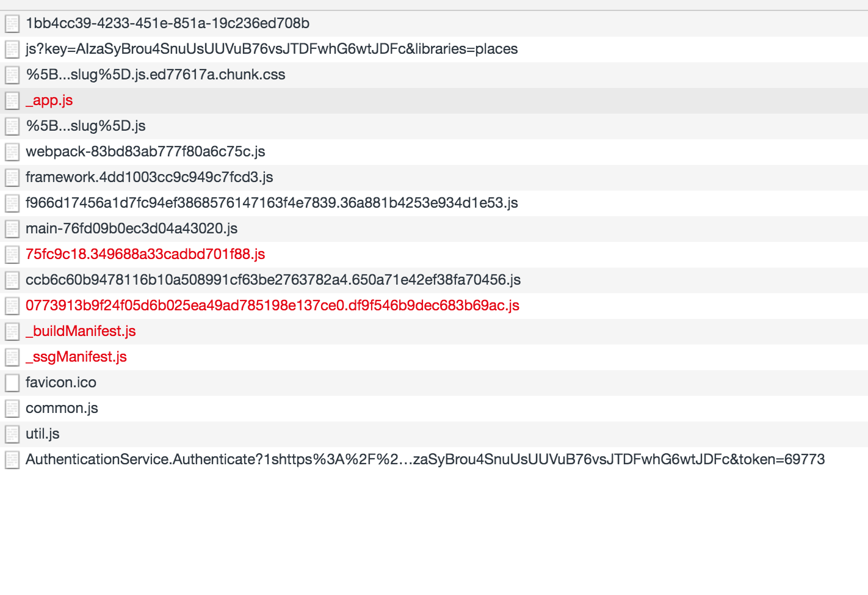The height and width of the screenshot is (595, 868).
Task: Click file icon next to util.js
Action: (12, 434)
